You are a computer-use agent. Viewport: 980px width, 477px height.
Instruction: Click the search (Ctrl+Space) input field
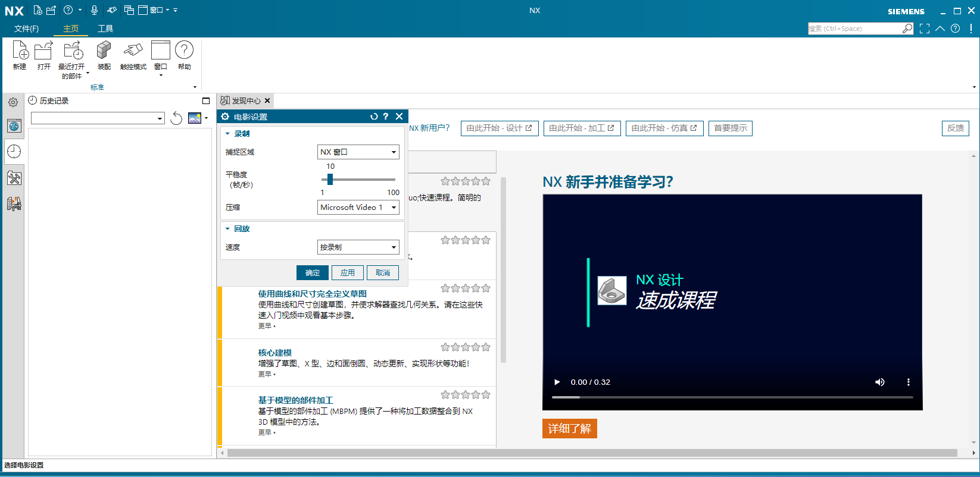pos(855,29)
